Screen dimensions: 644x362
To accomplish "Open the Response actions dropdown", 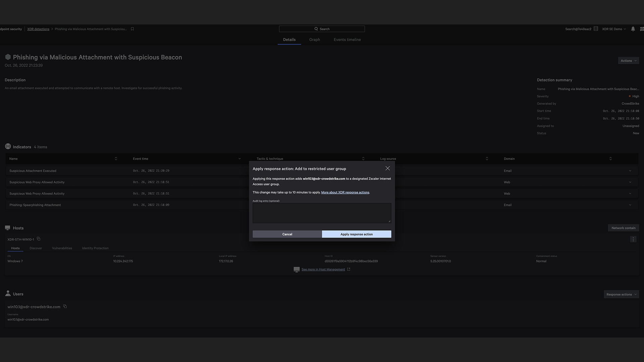I will [621, 294].
